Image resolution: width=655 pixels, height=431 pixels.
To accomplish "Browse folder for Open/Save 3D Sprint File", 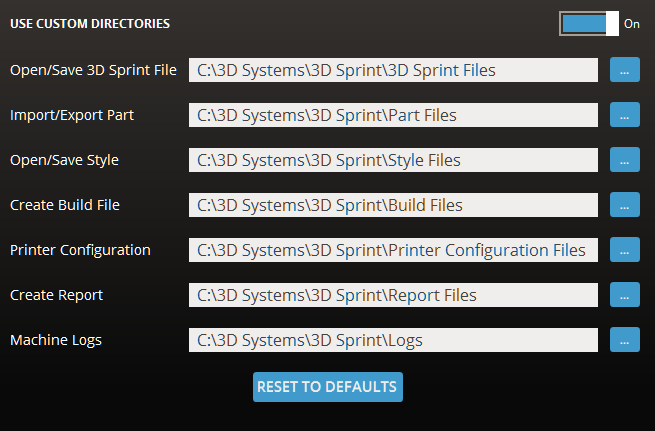I will coord(625,70).
